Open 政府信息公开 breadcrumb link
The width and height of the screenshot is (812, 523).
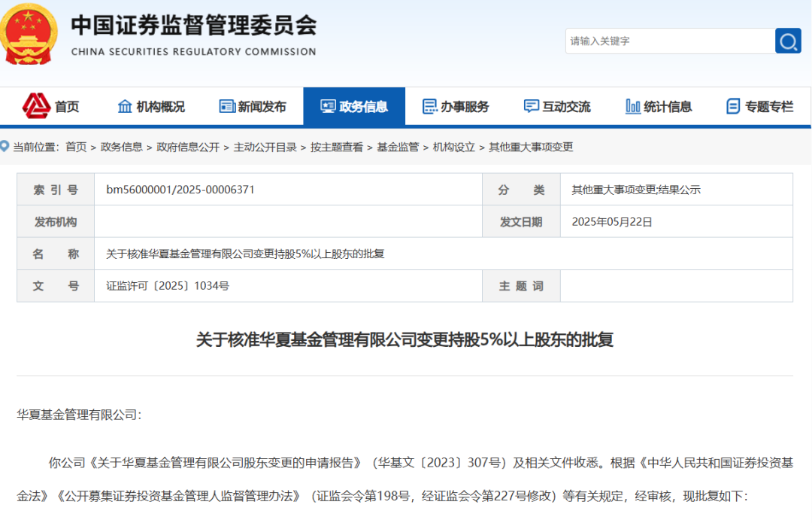(x=188, y=147)
